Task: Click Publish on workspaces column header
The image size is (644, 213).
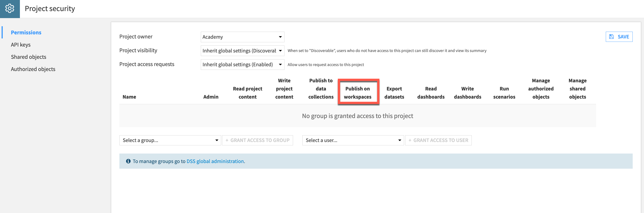Action: 358,93
